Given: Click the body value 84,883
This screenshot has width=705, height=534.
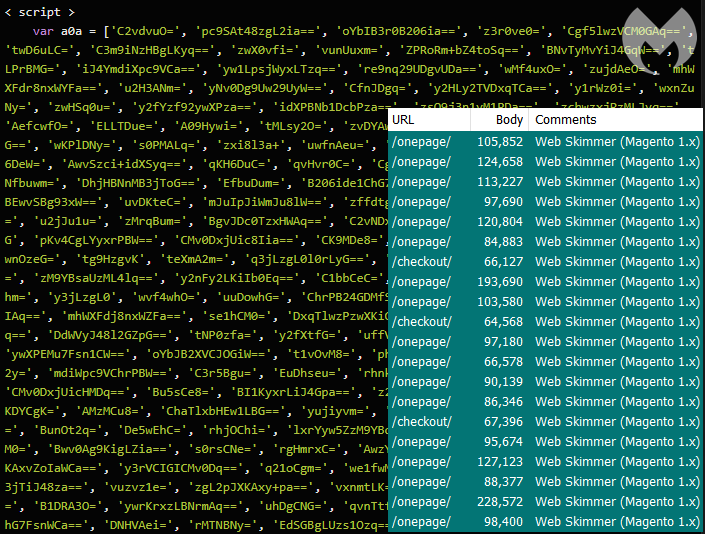Looking at the screenshot, I should (x=502, y=242).
